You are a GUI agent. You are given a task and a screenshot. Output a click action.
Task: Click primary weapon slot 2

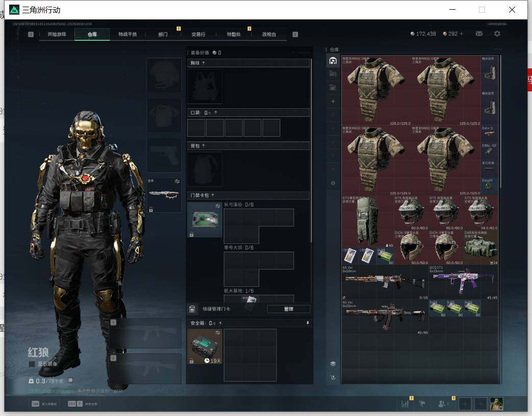tap(146, 369)
